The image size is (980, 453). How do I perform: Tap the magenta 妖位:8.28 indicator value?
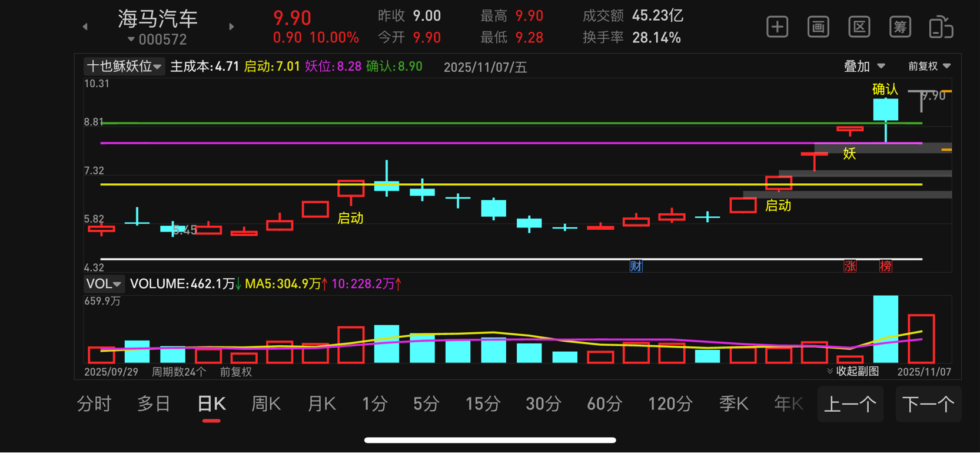point(333,67)
